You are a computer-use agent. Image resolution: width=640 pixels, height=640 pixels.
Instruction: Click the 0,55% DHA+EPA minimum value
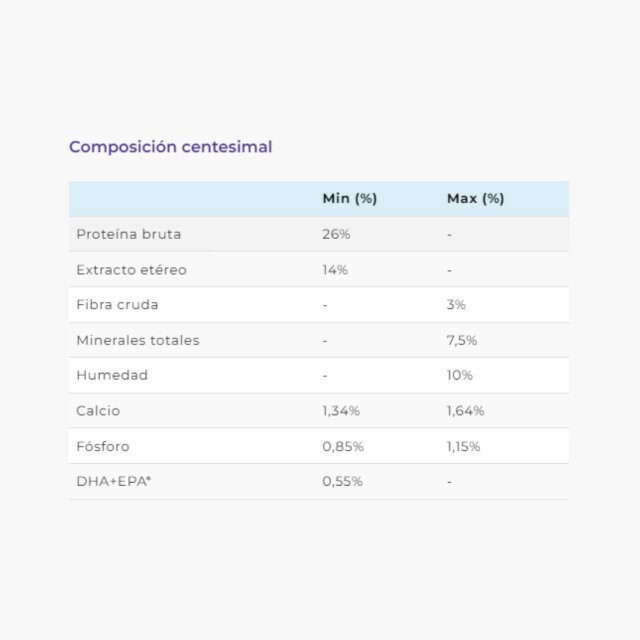coord(342,482)
